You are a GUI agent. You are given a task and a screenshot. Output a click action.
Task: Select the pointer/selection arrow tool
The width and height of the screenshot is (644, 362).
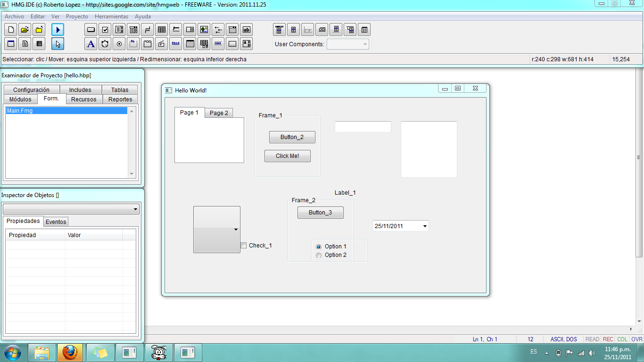(x=58, y=43)
